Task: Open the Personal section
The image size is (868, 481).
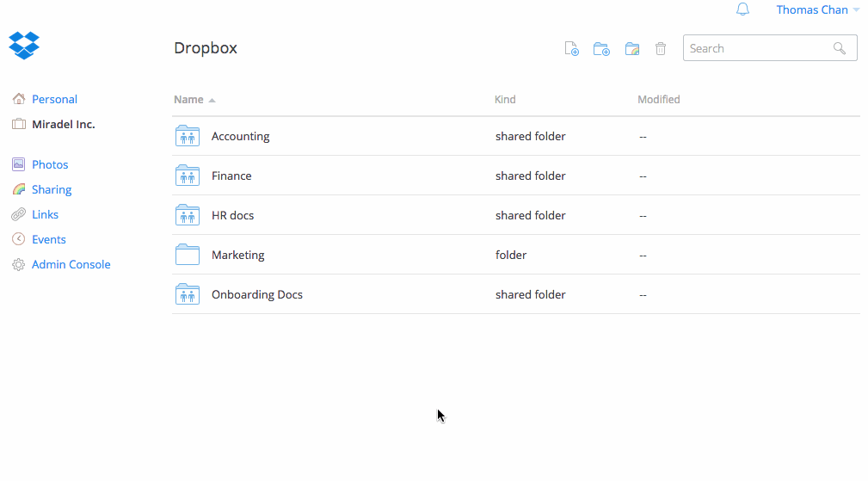Action: pos(54,99)
